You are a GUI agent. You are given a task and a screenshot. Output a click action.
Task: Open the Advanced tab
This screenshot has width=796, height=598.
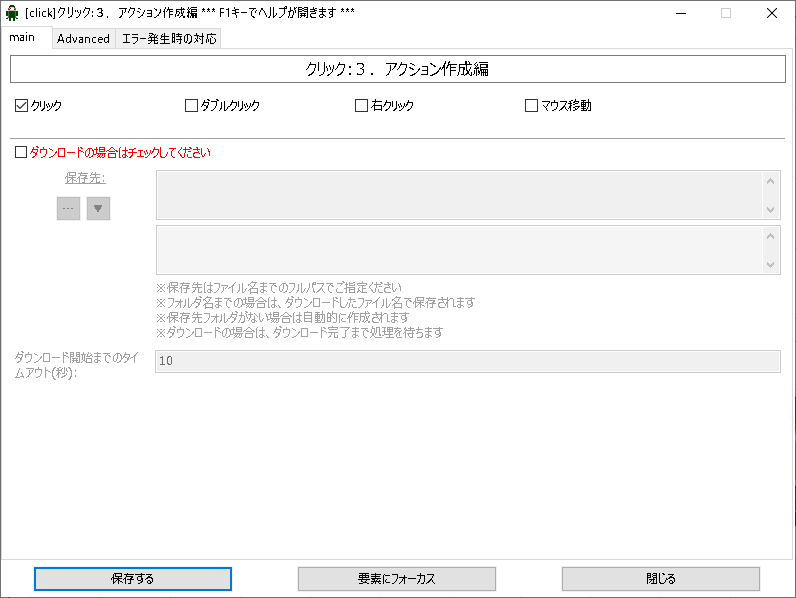[83, 39]
